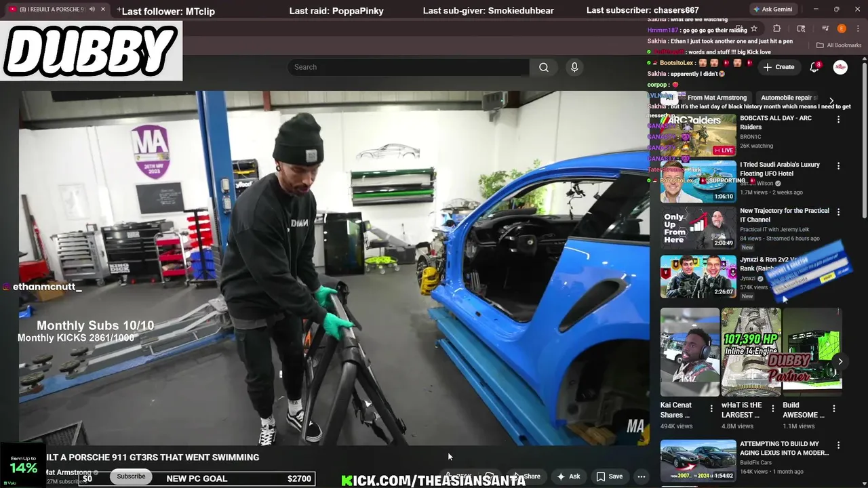
Task: Open options for Saudi UFO Hotel video
Action: 838,165
